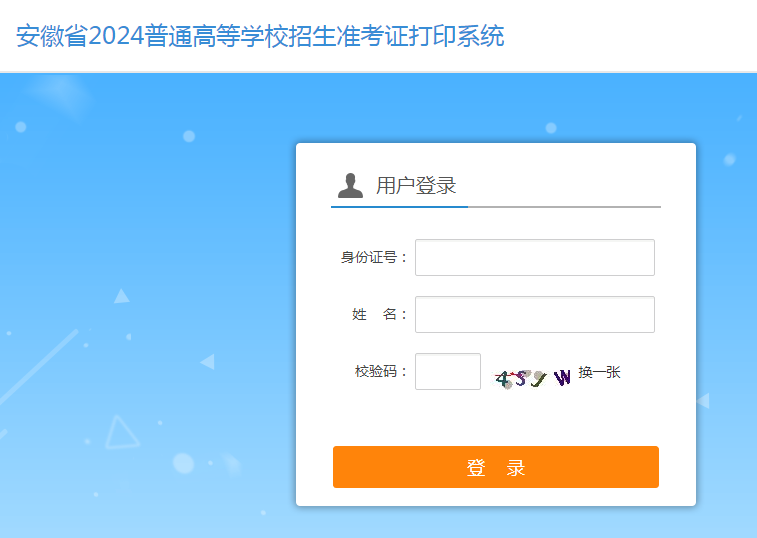Click the purple W captcha character
Image resolution: width=757 pixels, height=538 pixels.
pyautogui.click(x=562, y=378)
